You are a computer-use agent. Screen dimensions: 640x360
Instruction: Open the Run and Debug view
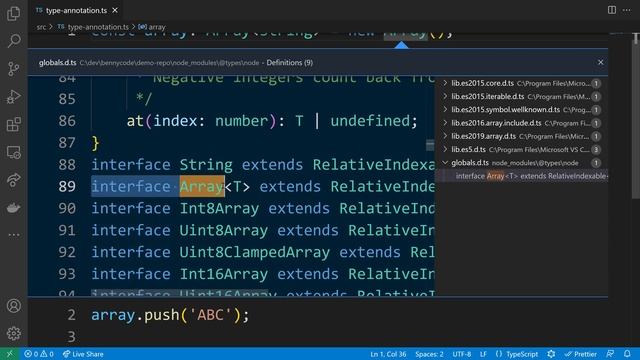tap(13, 97)
